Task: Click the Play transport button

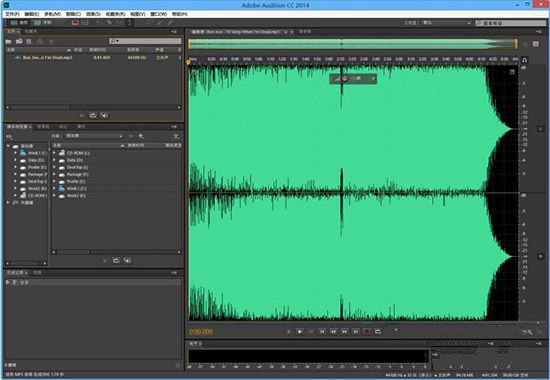Action: click(300, 331)
